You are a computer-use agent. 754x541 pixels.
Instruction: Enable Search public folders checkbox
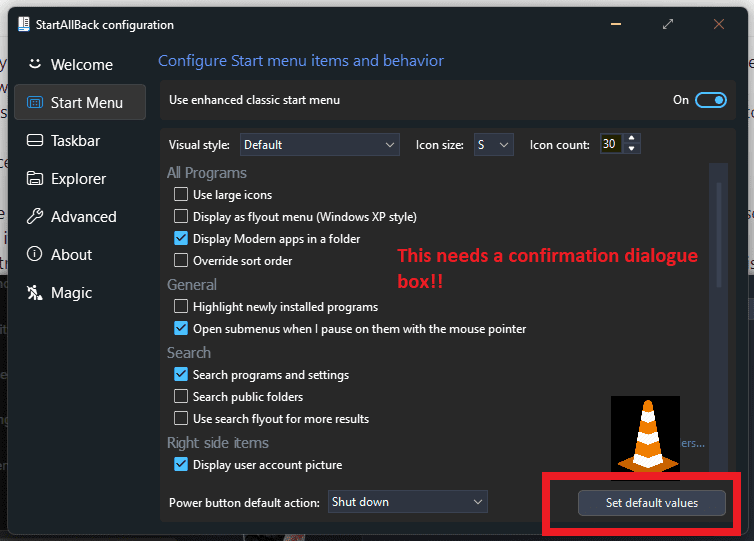181,396
